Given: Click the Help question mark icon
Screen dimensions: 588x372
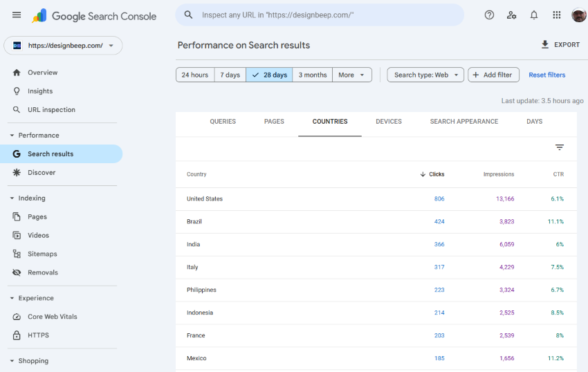Looking at the screenshot, I should point(489,15).
